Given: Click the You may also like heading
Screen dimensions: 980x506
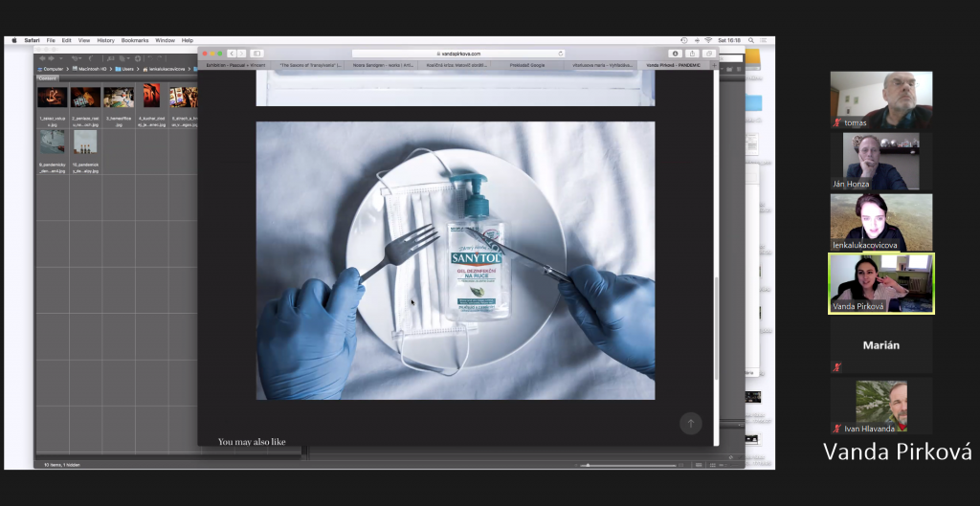Looking at the screenshot, I should (x=252, y=442).
